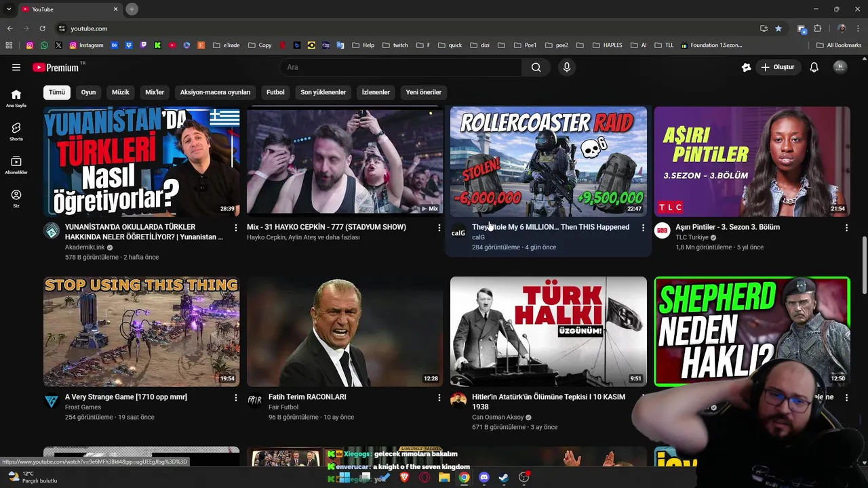Open the All Bookmarks folder
Viewport: 868px width, 488px height.
[839, 45]
